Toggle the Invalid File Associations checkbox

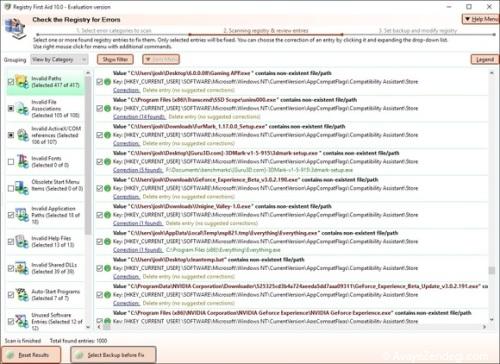[11, 108]
